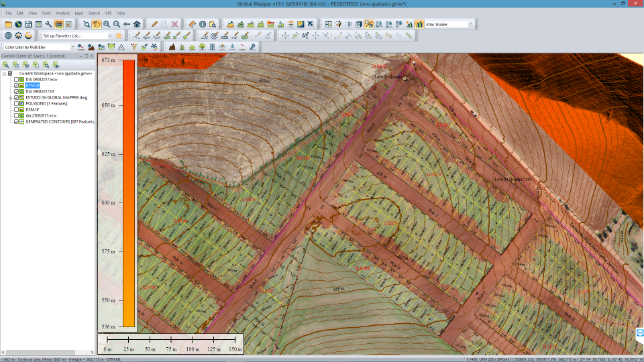Screen dimensions: 644x362
Task: Click the favorites star icon
Action: pyautogui.click(x=119, y=36)
